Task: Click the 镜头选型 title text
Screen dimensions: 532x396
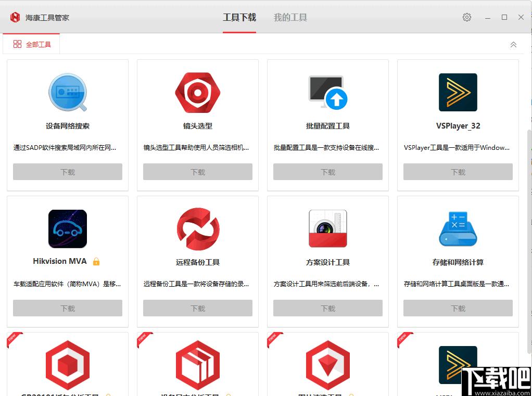Action: coord(198,126)
